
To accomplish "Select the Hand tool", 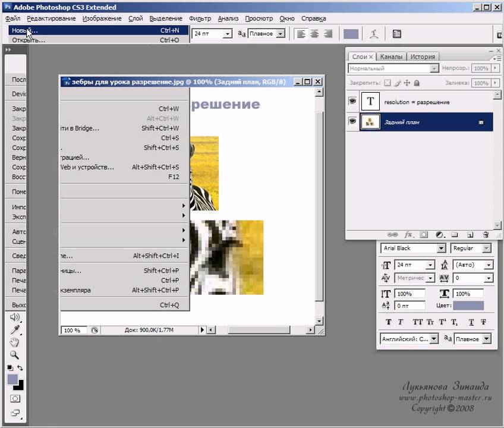I will pos(15,342).
